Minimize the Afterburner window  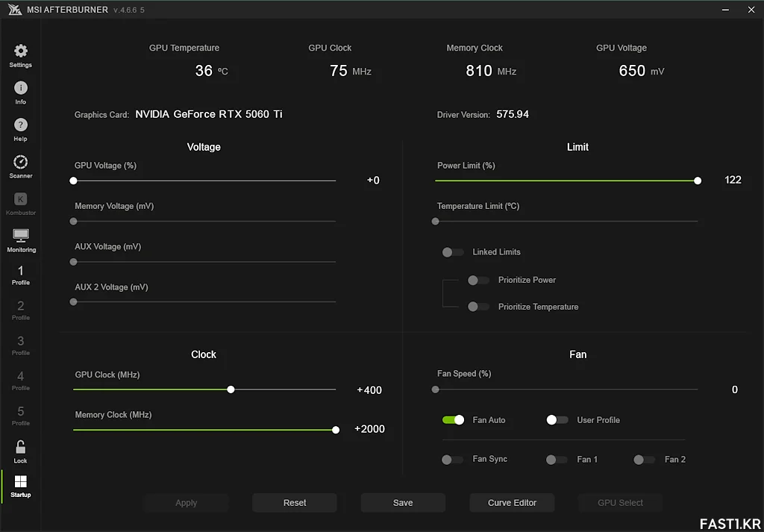724,10
